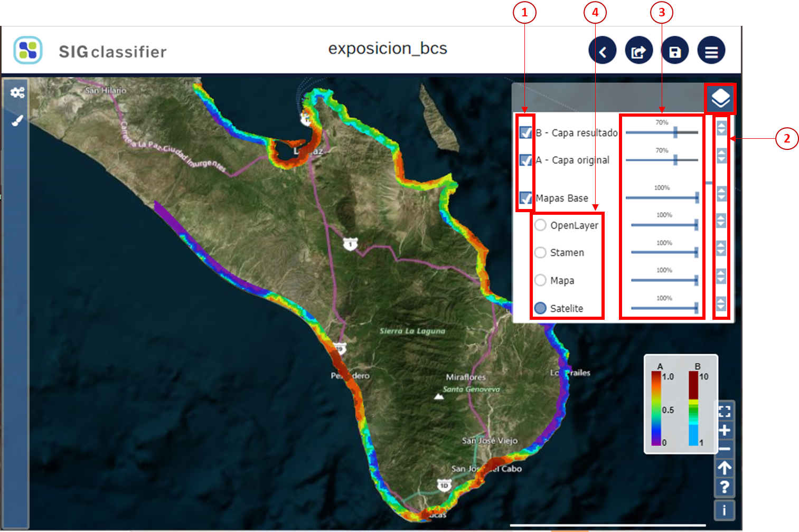Click the reorder arrows for Mapa
The width and height of the screenshot is (799, 532).
click(x=721, y=275)
